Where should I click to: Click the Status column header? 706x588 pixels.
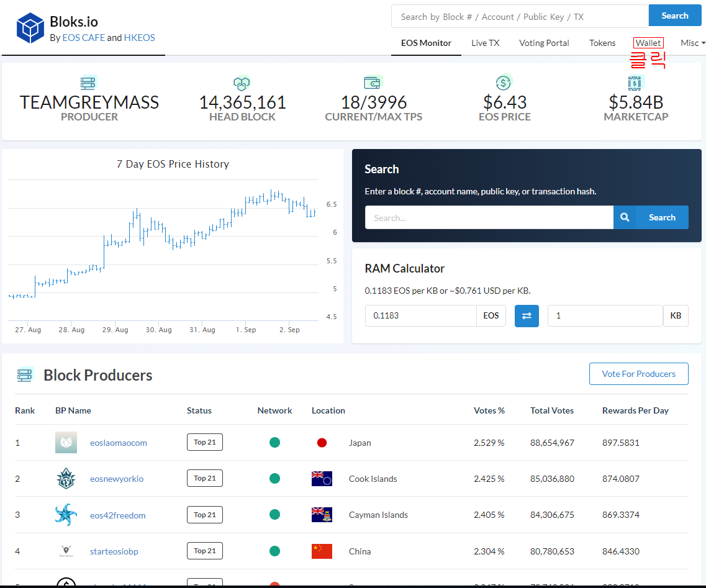coord(199,410)
